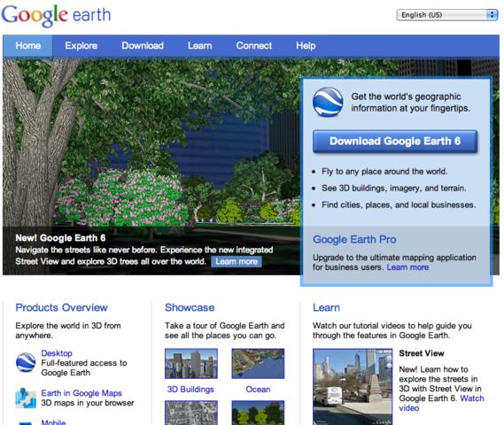
Task: Select the Home navigation tab
Action: (x=28, y=46)
